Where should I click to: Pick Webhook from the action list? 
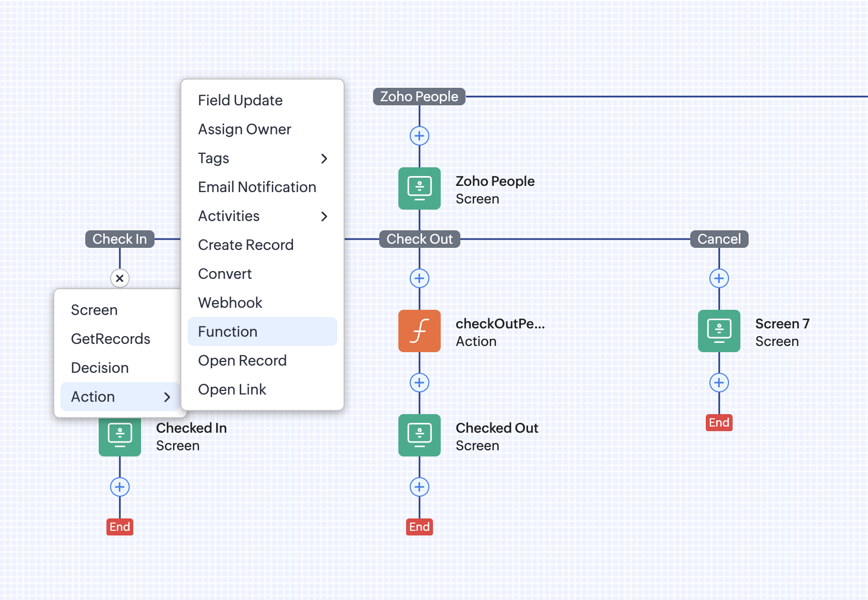point(262,303)
